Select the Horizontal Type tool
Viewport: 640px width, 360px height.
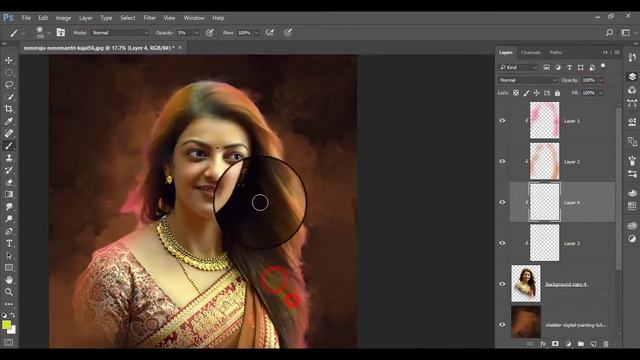click(9, 243)
